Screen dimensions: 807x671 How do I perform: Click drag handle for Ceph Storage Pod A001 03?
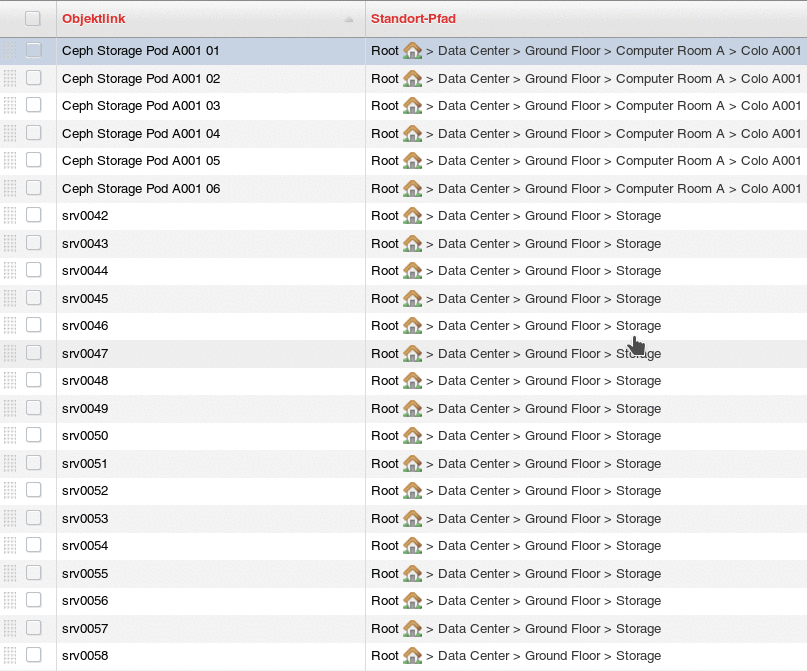pyautogui.click(x=10, y=106)
